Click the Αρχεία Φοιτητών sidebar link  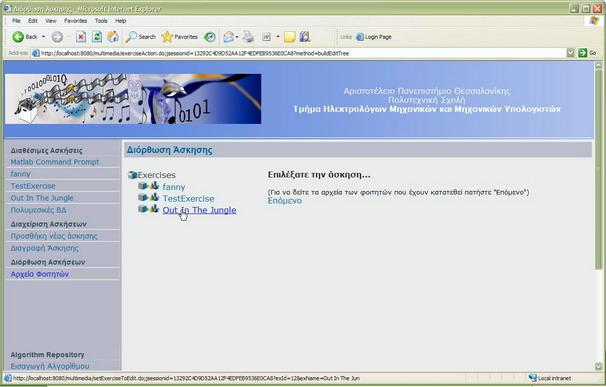[x=40, y=274]
